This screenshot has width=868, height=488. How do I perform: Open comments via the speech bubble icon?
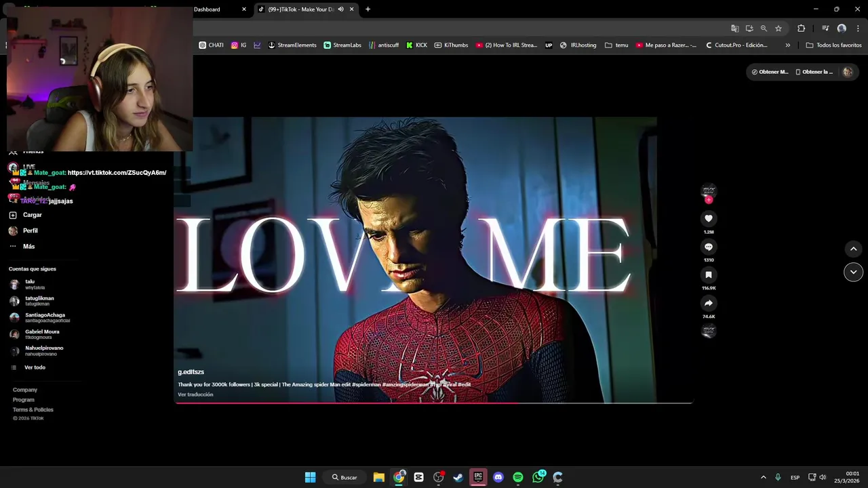click(709, 247)
